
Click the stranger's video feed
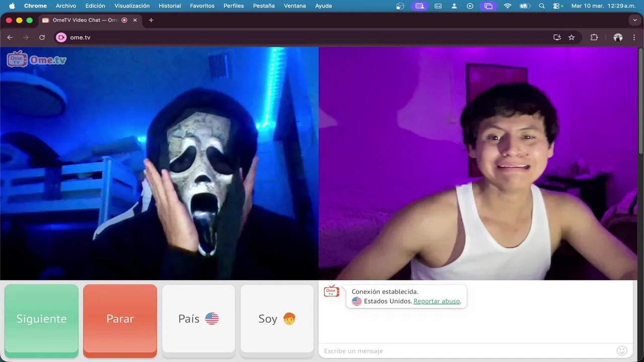point(159,163)
